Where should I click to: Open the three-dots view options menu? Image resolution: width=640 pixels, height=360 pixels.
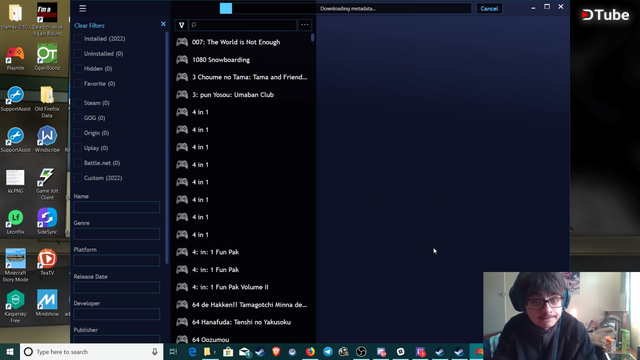(x=305, y=25)
